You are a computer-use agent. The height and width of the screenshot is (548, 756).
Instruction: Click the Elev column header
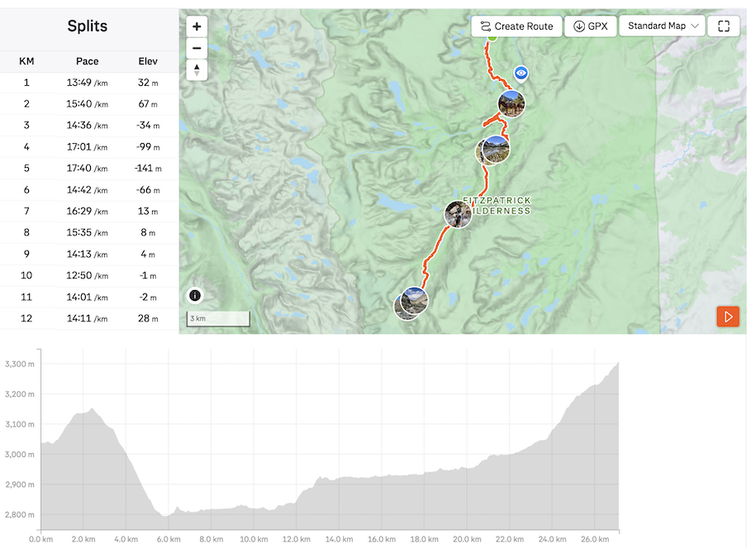pyautogui.click(x=149, y=61)
